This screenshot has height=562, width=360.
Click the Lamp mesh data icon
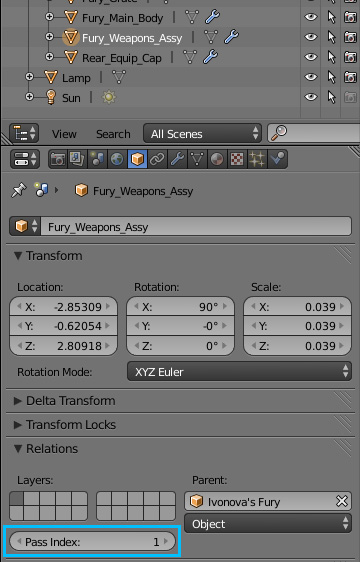tap(119, 77)
